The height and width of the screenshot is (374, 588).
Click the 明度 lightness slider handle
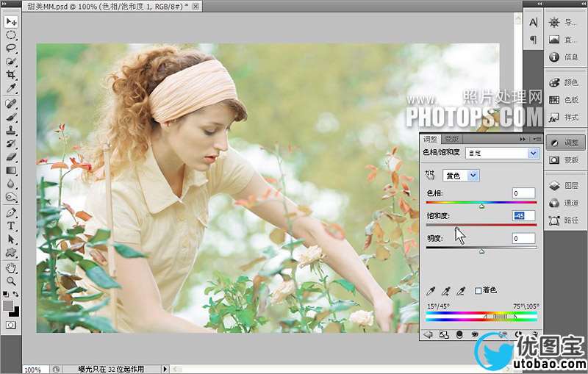[x=481, y=251]
